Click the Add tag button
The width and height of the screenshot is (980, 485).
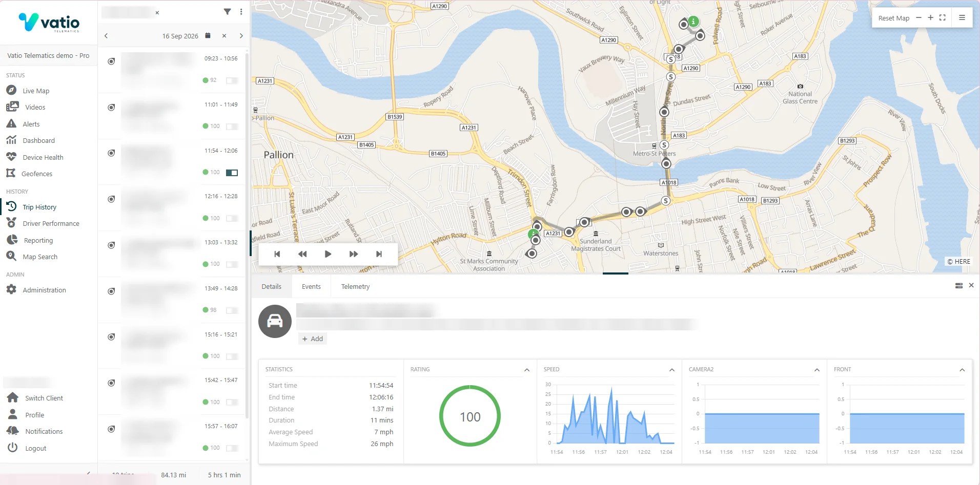[313, 339]
